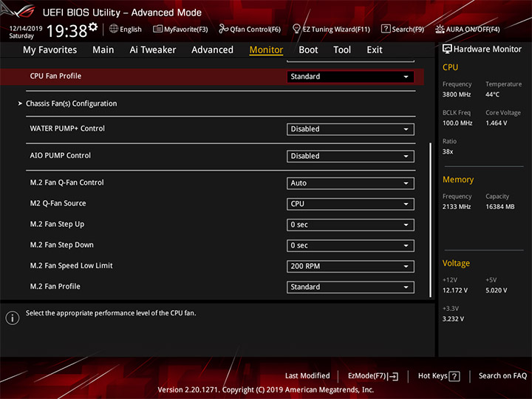
Task: Select M.2 Fan Step Down label
Action: pyautogui.click(x=62, y=245)
